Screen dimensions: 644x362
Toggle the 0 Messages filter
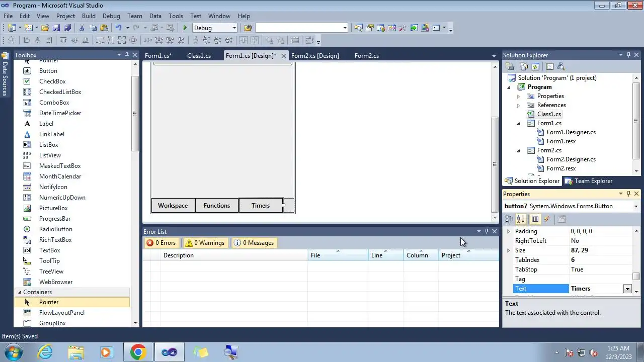click(254, 243)
